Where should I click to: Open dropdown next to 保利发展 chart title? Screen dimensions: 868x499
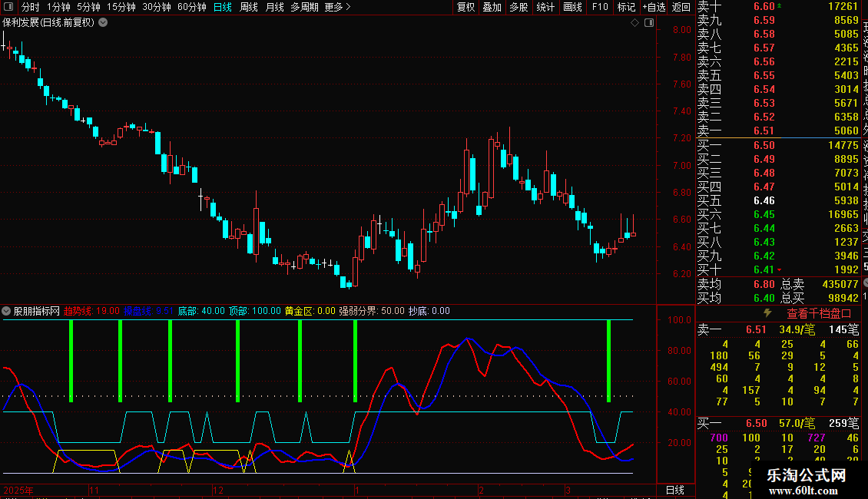click(103, 23)
